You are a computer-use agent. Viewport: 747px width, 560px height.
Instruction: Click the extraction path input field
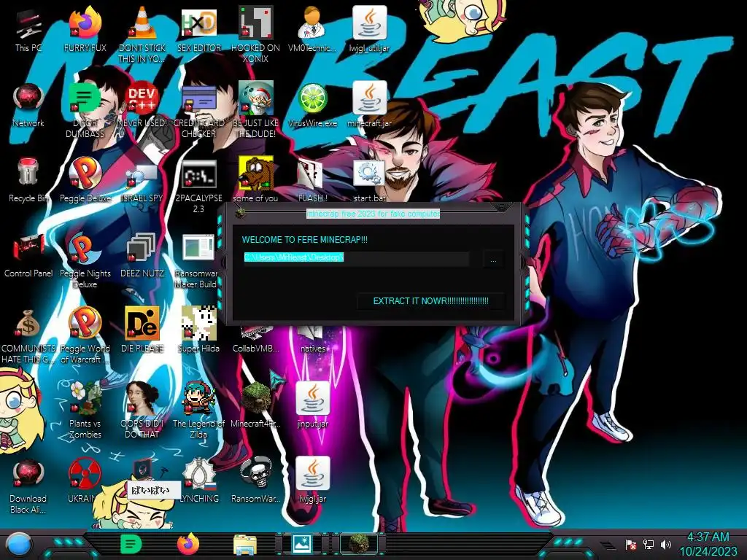point(356,257)
